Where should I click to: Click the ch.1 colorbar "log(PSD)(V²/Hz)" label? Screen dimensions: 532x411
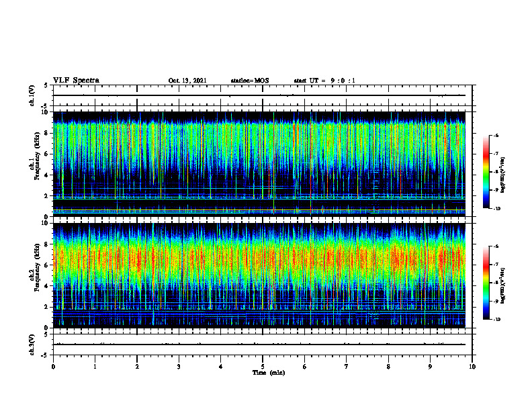503,175
